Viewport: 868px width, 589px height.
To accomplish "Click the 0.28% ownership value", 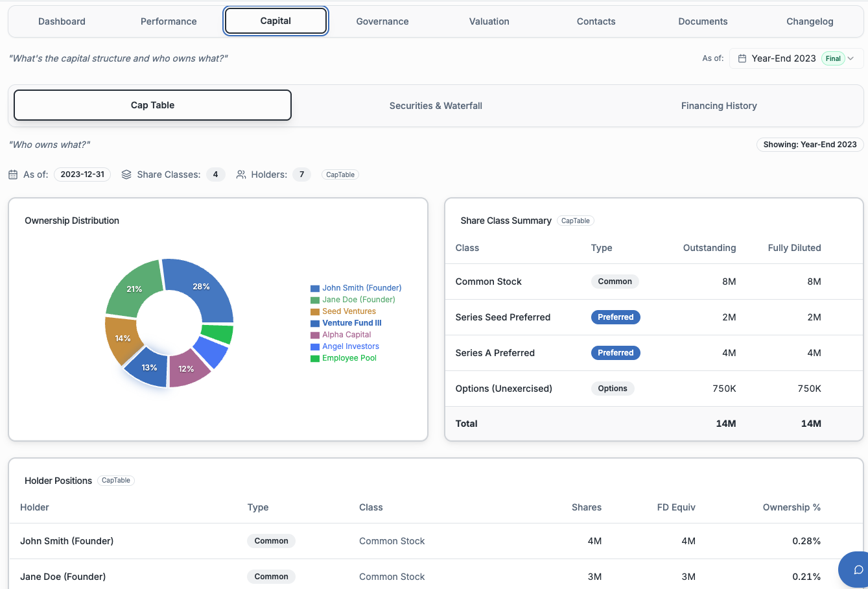I will coord(806,541).
